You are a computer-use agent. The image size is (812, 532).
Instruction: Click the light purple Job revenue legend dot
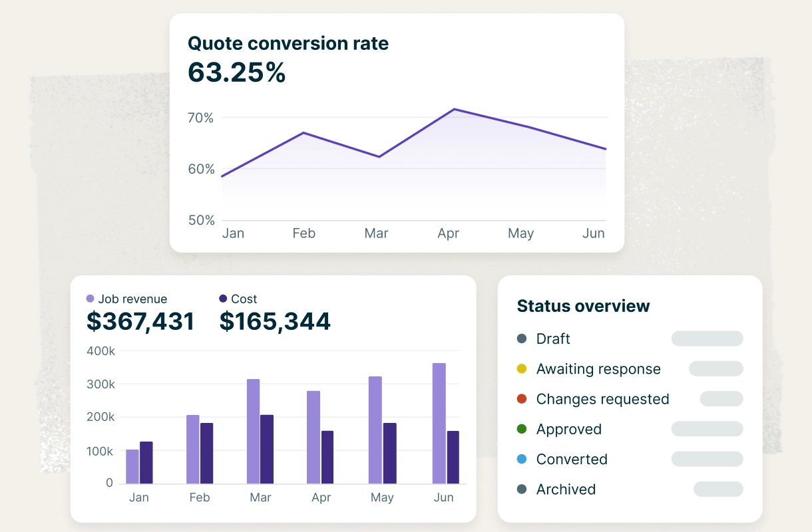pos(91,299)
